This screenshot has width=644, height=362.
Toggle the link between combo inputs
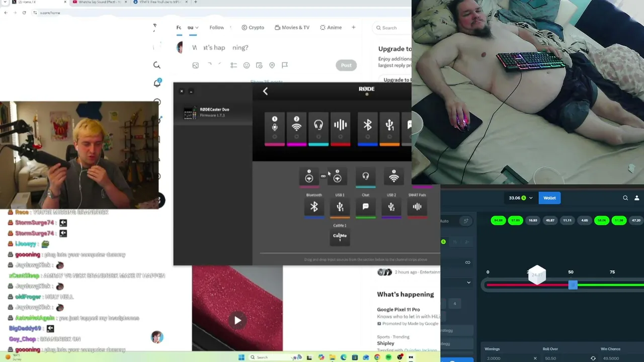(323, 176)
